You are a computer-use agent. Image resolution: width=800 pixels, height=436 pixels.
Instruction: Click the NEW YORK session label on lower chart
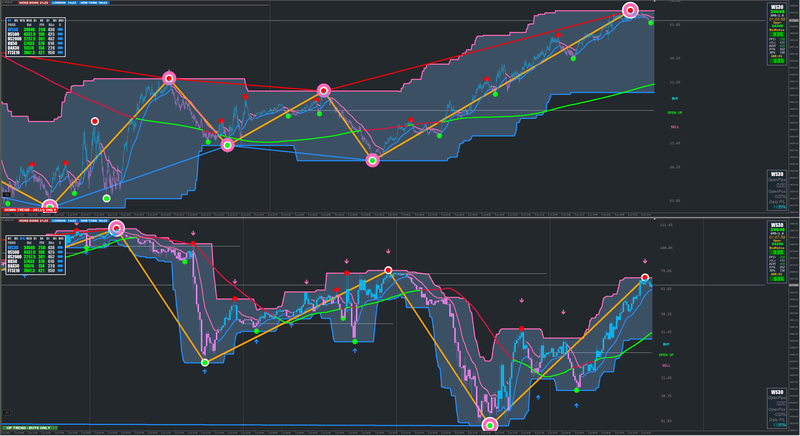click(94, 221)
